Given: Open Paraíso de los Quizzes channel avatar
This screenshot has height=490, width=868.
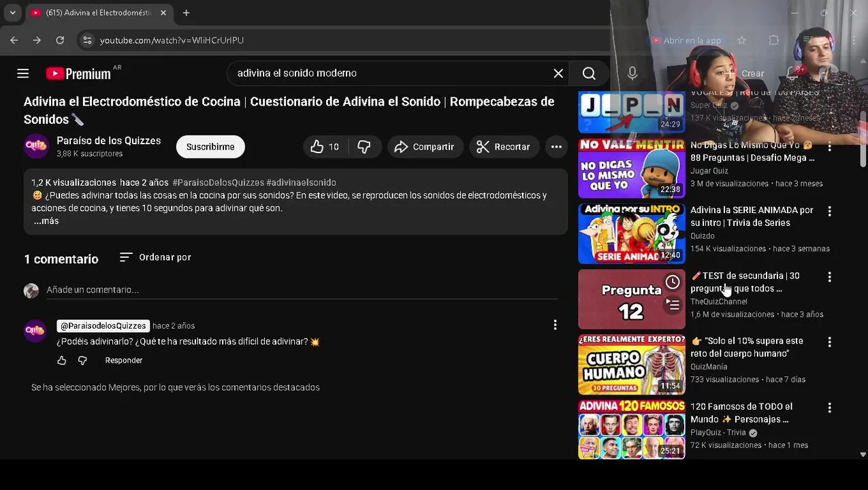Looking at the screenshot, I should [36, 146].
